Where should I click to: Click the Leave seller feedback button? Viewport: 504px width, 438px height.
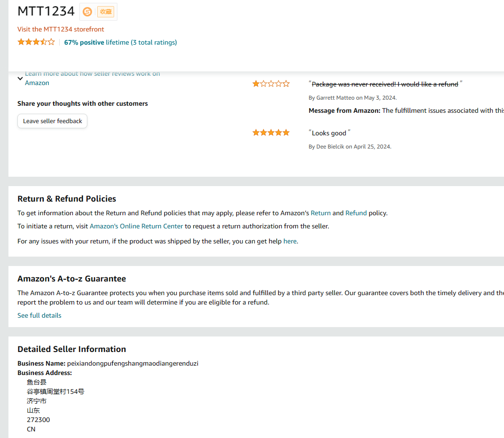pos(53,121)
